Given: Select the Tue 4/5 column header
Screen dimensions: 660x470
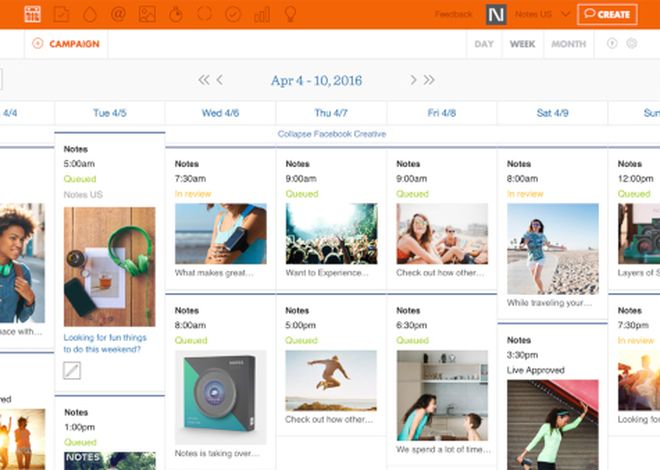Looking at the screenshot, I should coord(110,113).
